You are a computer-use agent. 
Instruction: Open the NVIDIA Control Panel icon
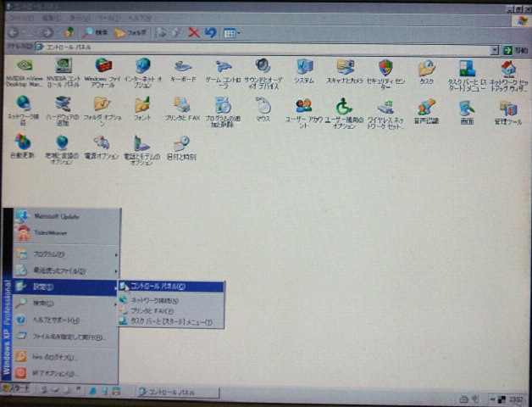coord(64,68)
